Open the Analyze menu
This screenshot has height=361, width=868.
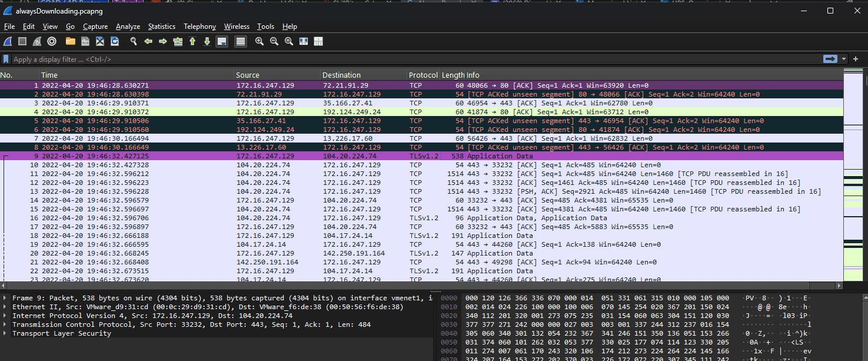(x=128, y=27)
